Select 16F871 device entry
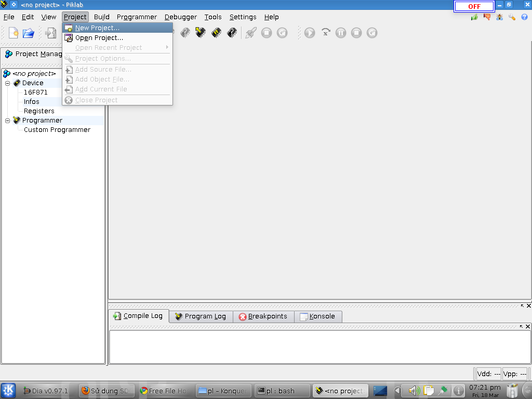The height and width of the screenshot is (399, 532). pyautogui.click(x=36, y=92)
